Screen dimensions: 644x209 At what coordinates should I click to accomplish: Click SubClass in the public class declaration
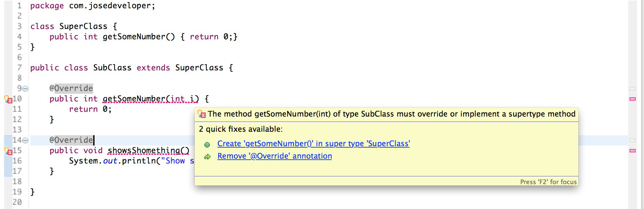point(112,68)
